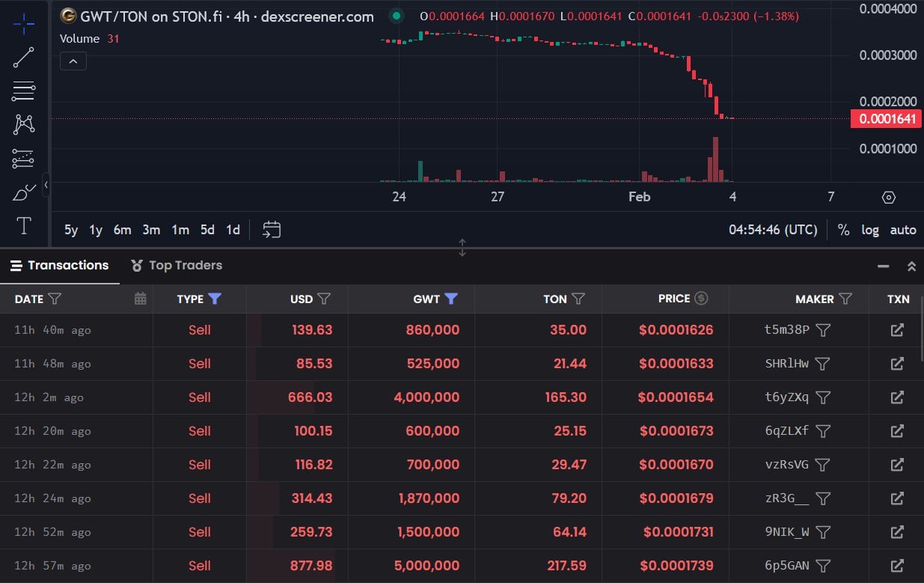Image resolution: width=924 pixels, height=583 pixels.
Task: Open the TON column filter
Action: [x=578, y=299]
